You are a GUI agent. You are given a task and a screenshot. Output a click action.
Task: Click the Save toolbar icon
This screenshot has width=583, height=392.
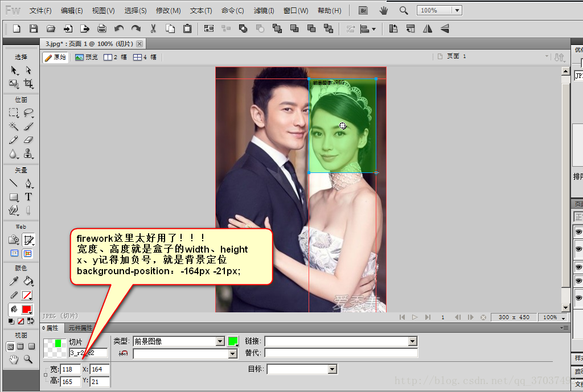pos(34,28)
